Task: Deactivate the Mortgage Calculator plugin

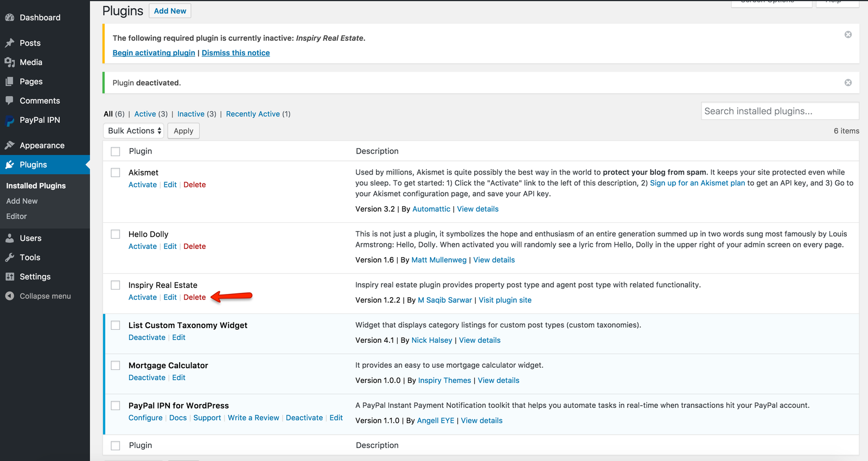Action: [x=147, y=377]
